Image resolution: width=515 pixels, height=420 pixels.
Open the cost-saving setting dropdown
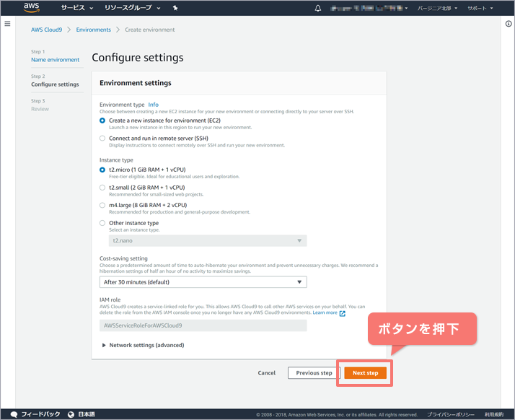(x=203, y=282)
